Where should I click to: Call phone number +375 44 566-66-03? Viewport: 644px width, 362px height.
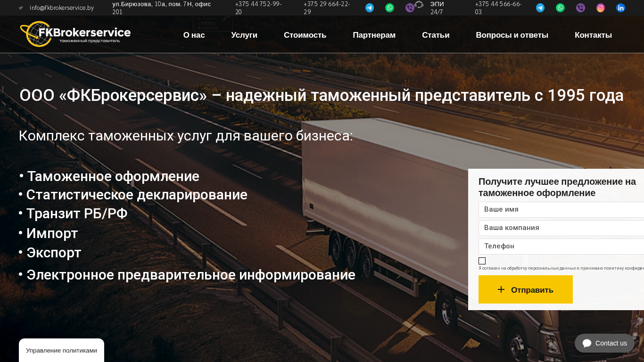(498, 8)
